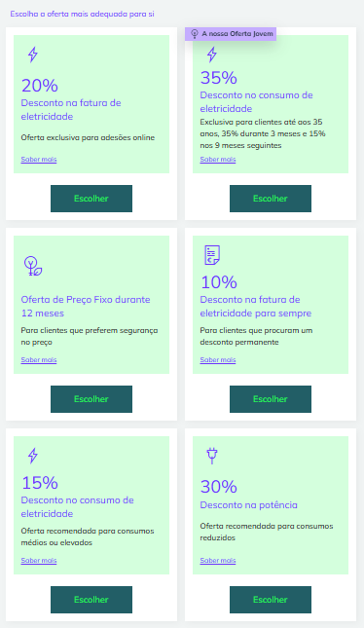
Task: Click the invoice document icon above 10%
Action: 212,255
